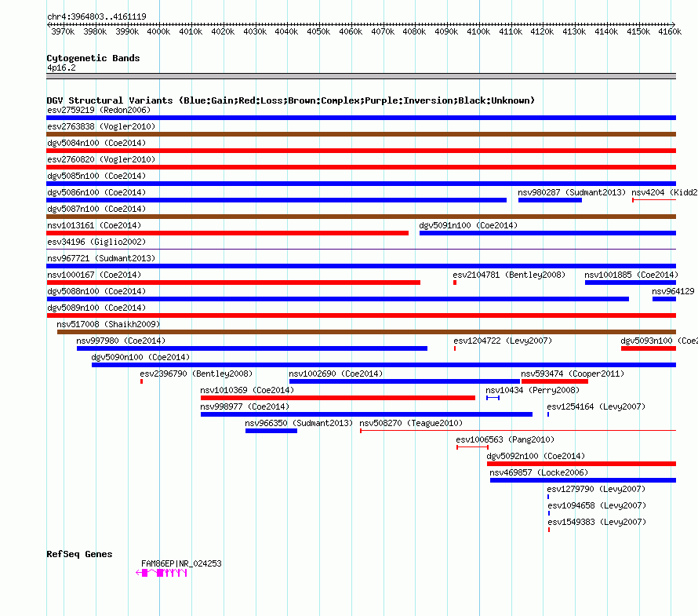
Task: Select dgv5091n100 (Coe2014) variant label
Action: tap(468, 225)
